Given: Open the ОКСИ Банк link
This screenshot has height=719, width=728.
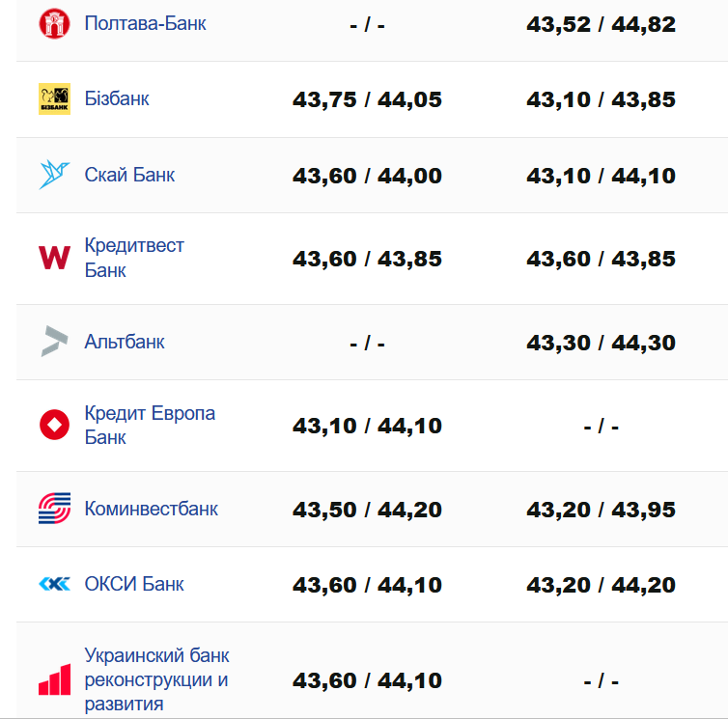Looking at the screenshot, I should (x=134, y=584).
